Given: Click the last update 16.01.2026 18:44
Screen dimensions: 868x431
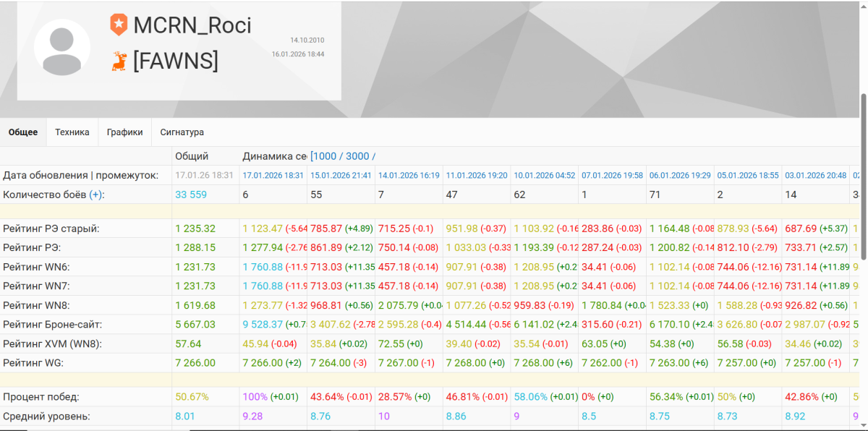Looking at the screenshot, I should (x=298, y=54).
